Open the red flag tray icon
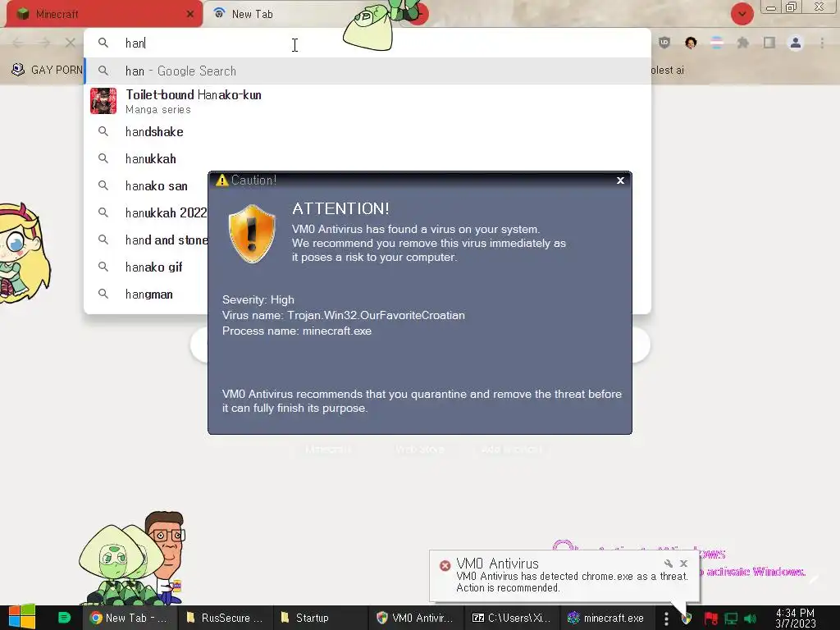This screenshot has height=630, width=840. coord(710,619)
